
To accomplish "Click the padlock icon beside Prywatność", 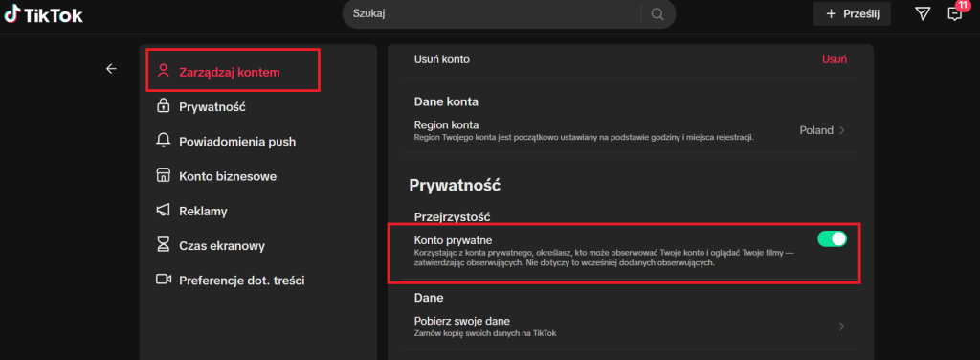I will [x=163, y=105].
